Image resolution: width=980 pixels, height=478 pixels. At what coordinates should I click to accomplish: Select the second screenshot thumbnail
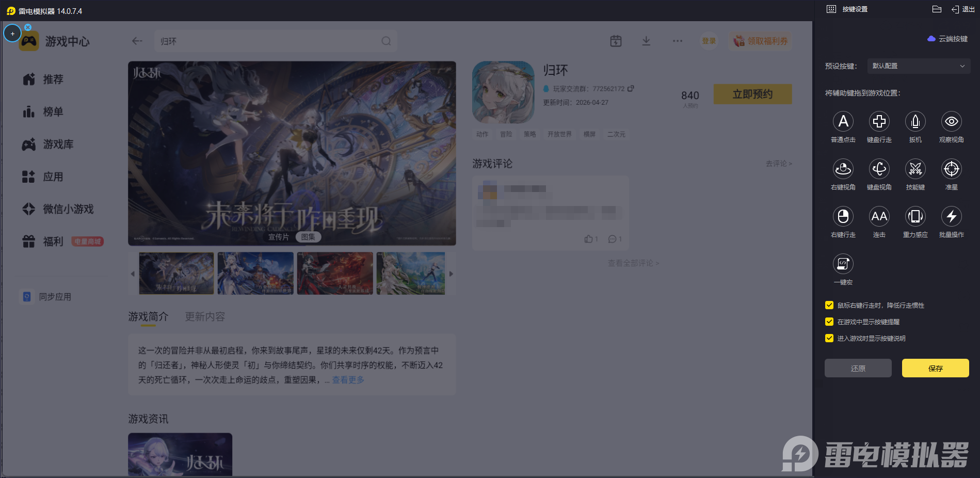(x=255, y=274)
